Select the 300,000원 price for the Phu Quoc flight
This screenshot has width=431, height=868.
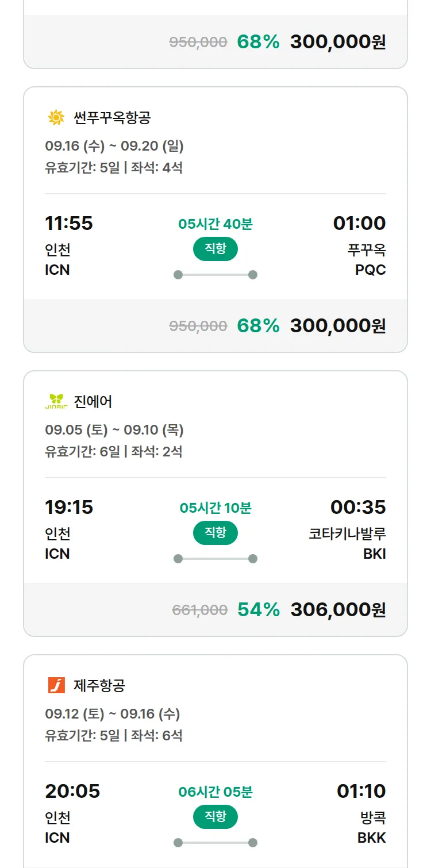tap(338, 326)
